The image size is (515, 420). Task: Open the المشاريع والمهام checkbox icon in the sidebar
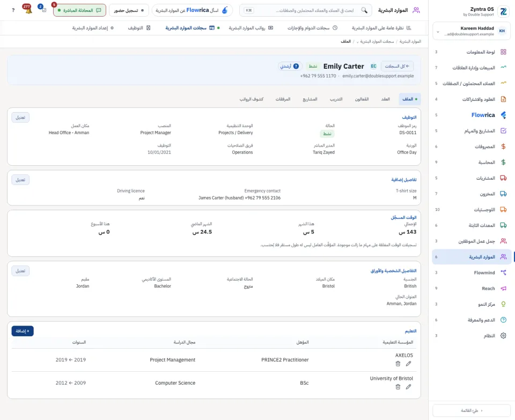click(x=503, y=131)
